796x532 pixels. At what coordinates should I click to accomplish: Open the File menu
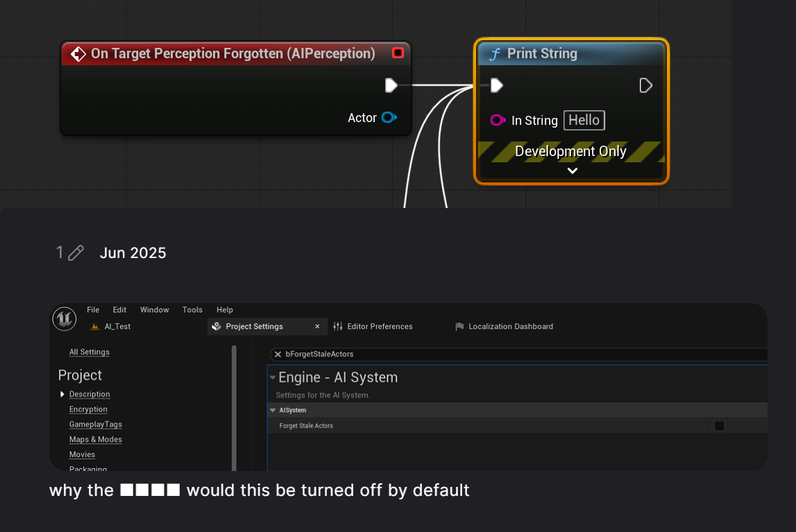(x=93, y=310)
